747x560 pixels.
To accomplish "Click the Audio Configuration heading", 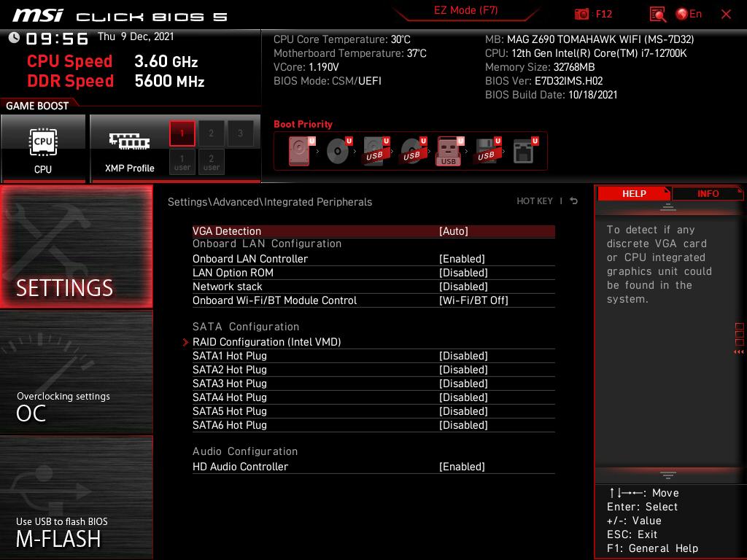I will pos(245,451).
